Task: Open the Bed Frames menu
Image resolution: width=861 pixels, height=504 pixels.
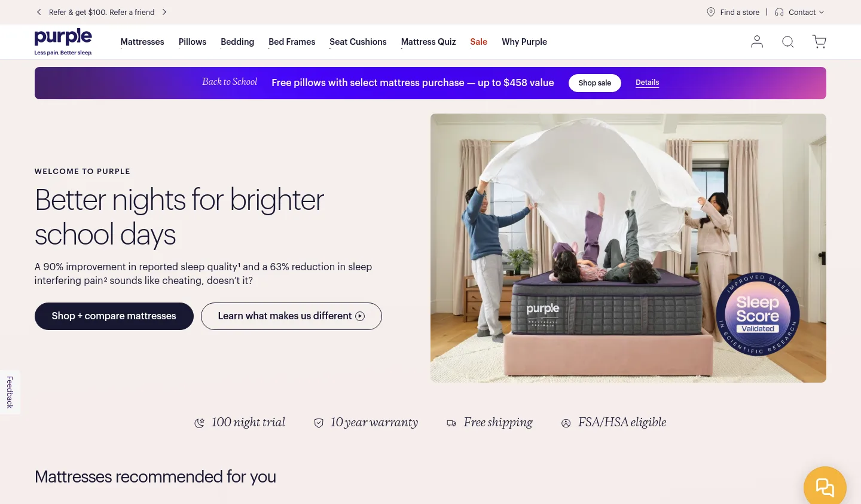Action: (x=292, y=42)
